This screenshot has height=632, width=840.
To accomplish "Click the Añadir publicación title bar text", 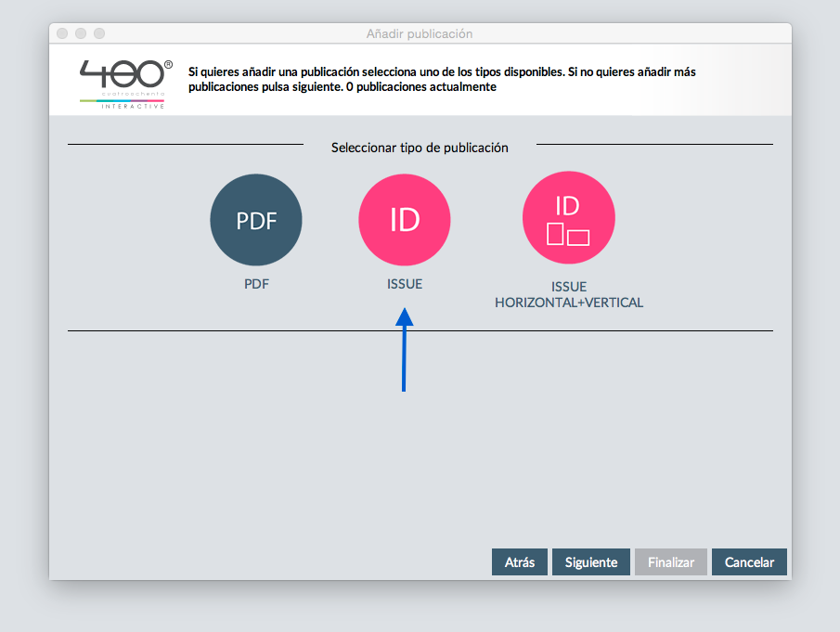I will (x=420, y=33).
